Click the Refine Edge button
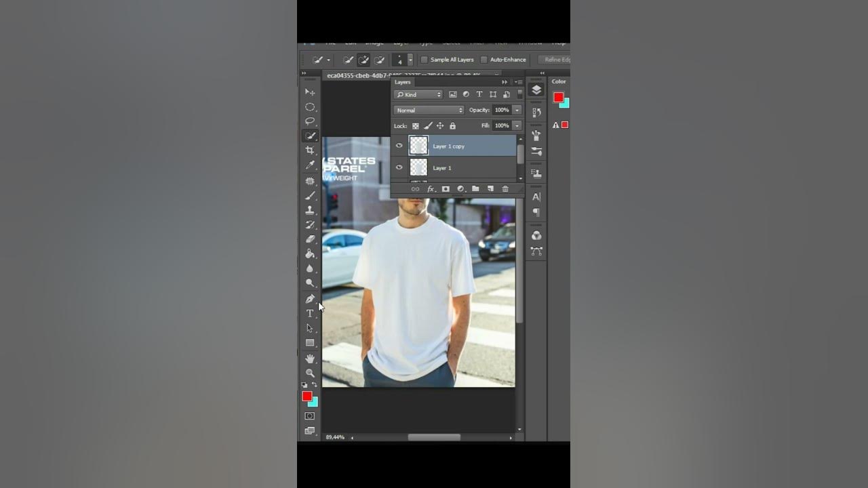868x488 pixels. point(555,60)
